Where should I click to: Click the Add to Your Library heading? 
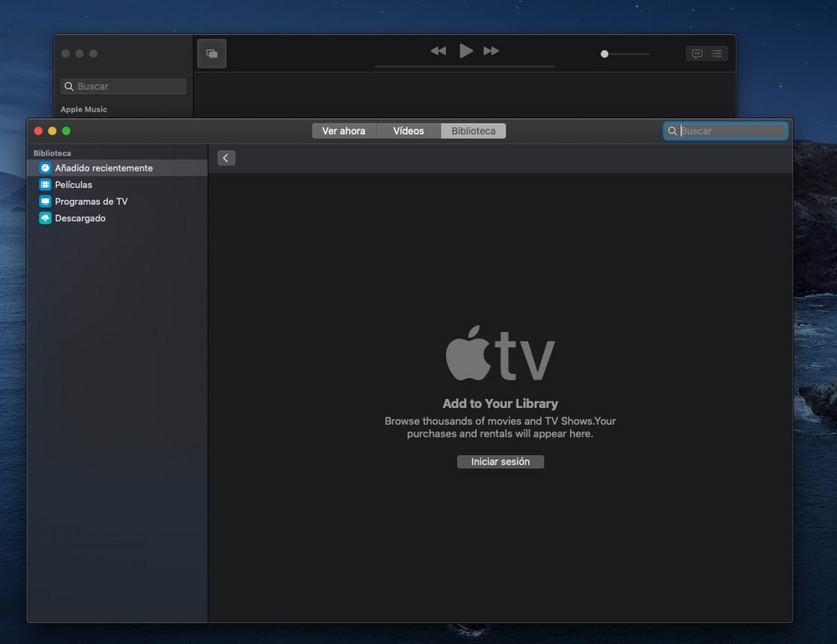[x=501, y=403]
